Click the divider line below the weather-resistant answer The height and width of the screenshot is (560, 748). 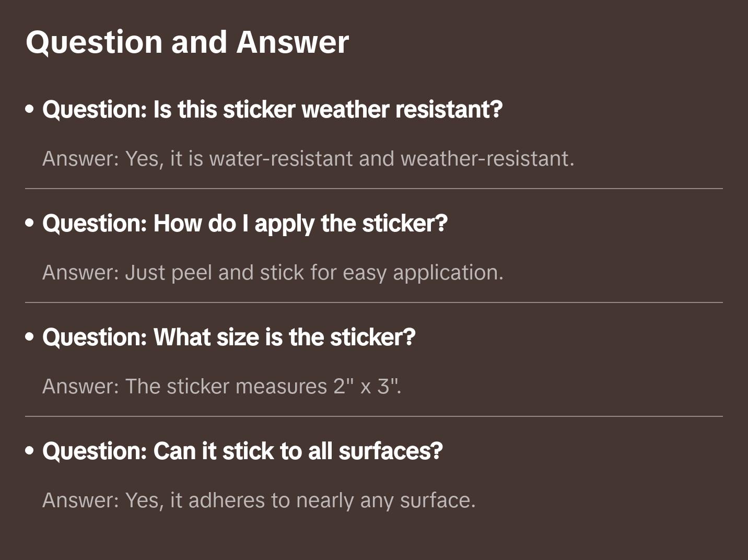coord(374,189)
